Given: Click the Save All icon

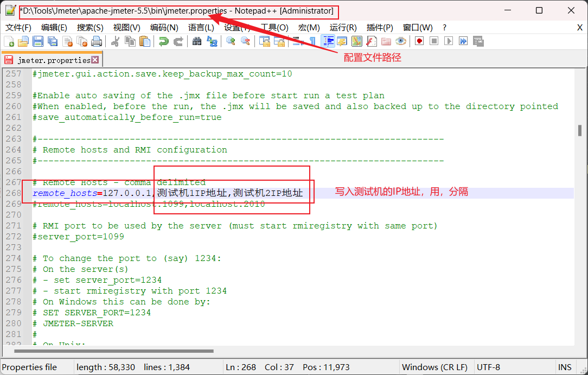Looking at the screenshot, I should click(x=53, y=41).
